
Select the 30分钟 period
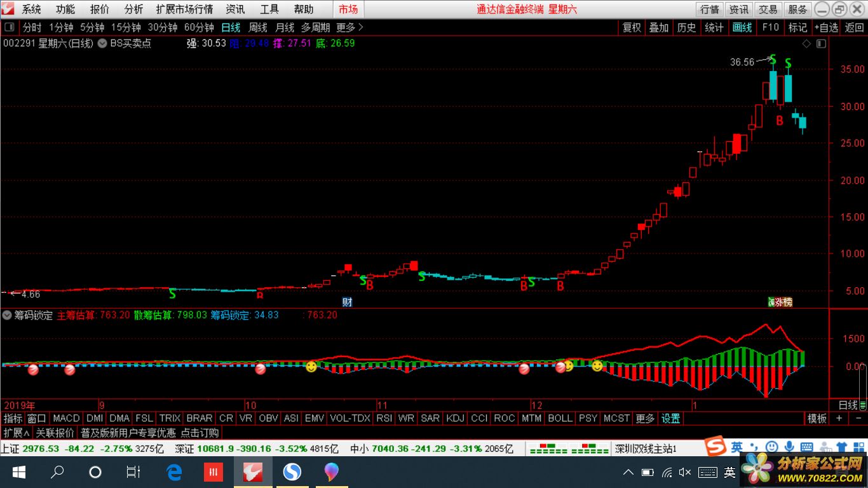[163, 27]
